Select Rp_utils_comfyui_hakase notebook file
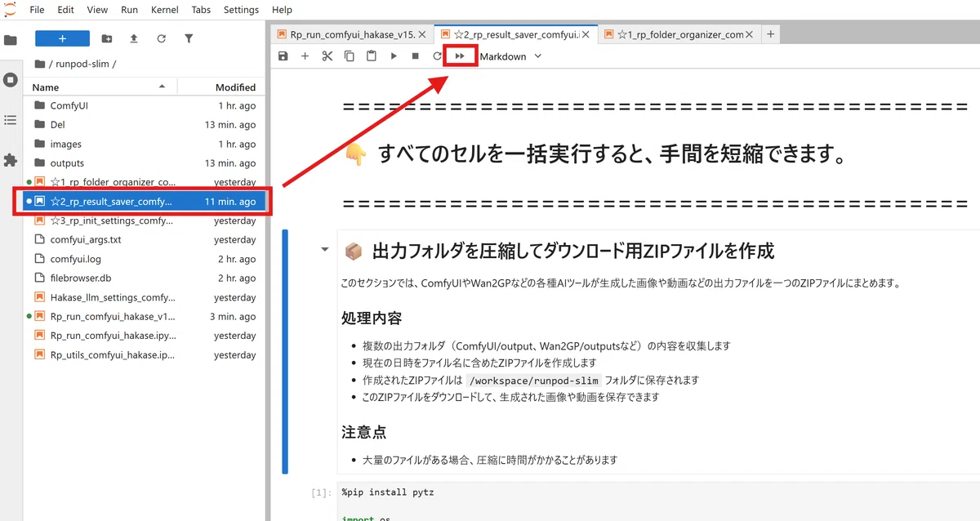Image resolution: width=980 pixels, height=521 pixels. point(144,355)
